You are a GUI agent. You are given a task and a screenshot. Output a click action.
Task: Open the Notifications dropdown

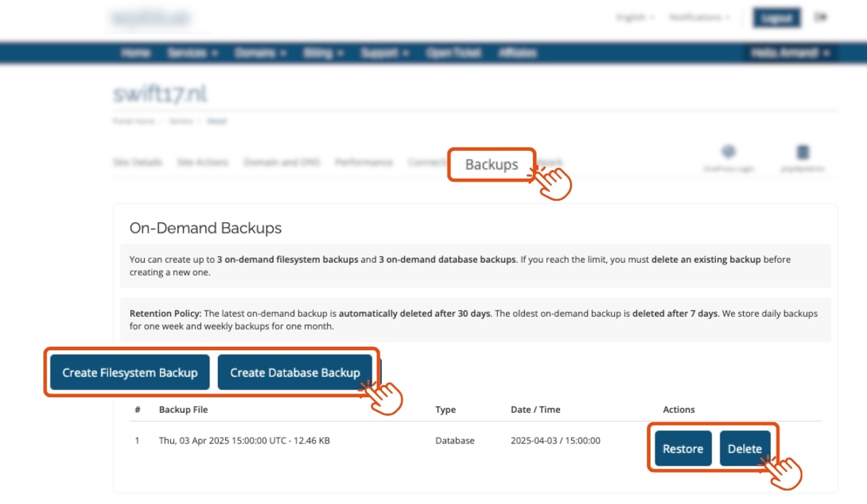coord(699,18)
